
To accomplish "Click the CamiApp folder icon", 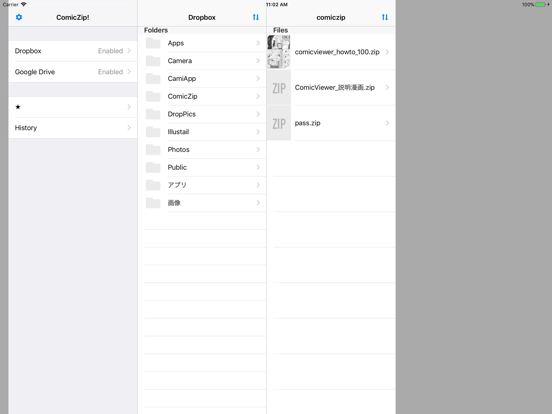I will click(x=153, y=79).
